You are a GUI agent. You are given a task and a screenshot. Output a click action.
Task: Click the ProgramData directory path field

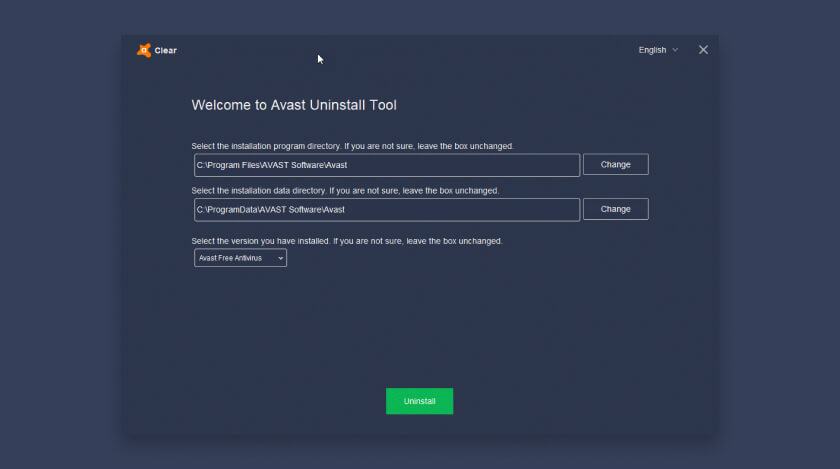387,210
